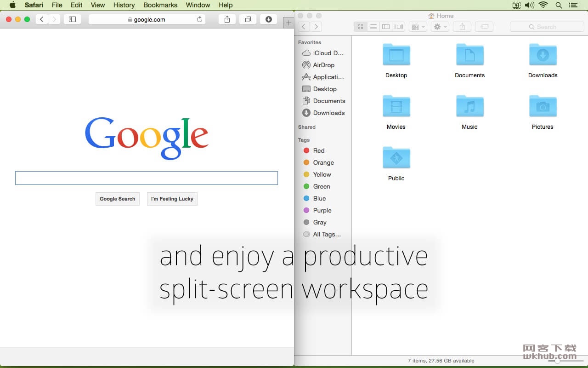Select Downloads in Finder sidebar
The image size is (588, 368).
coord(323,113)
